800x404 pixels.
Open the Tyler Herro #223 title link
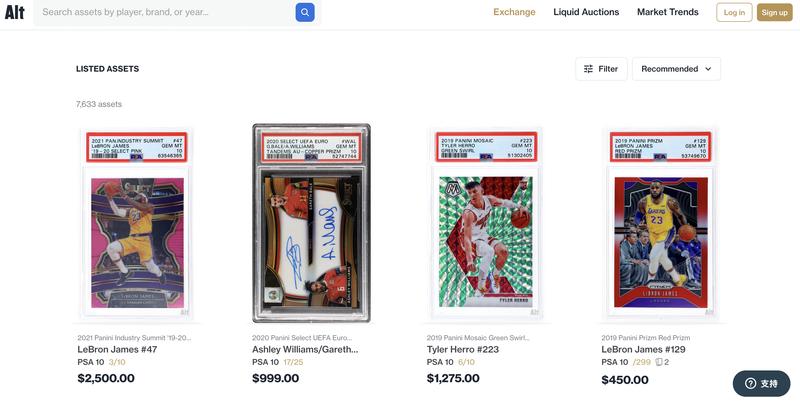[463, 349]
